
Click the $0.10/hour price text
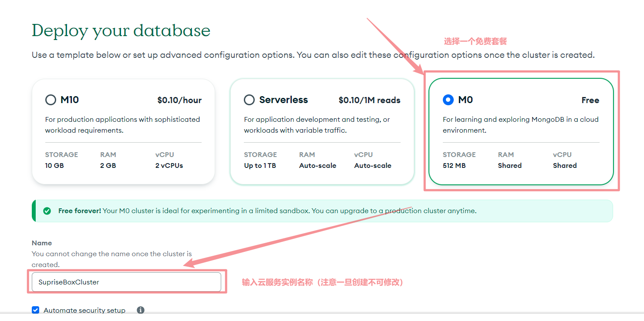179,100
